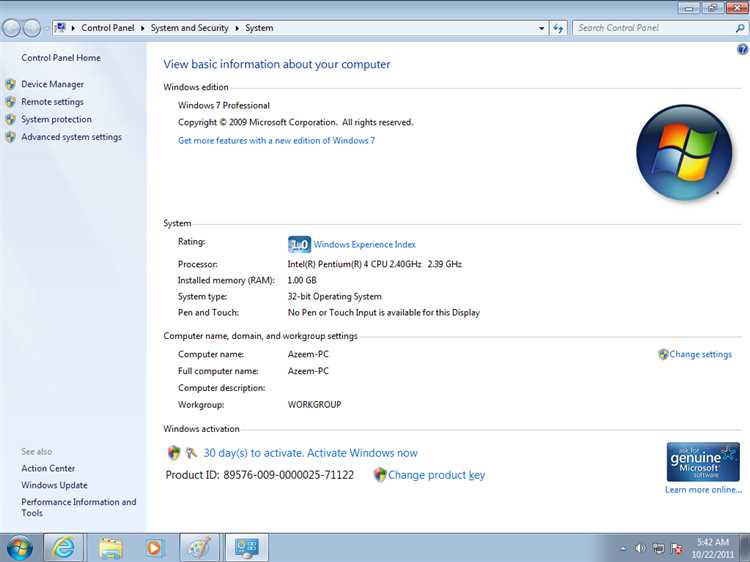
Task: Click the 1.00 GB installed memory value
Action: [302, 280]
